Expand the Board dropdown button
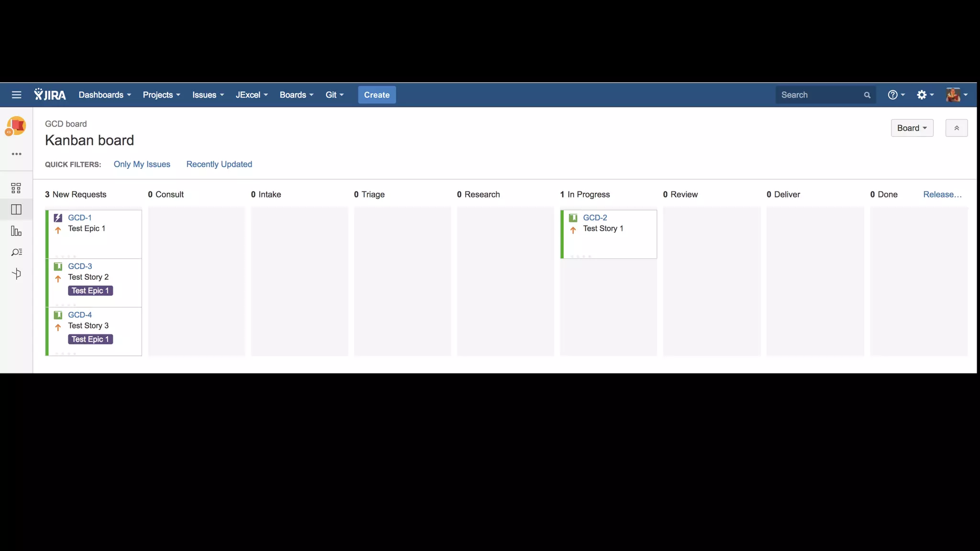Screen dimensions: 980x551 click(x=912, y=128)
